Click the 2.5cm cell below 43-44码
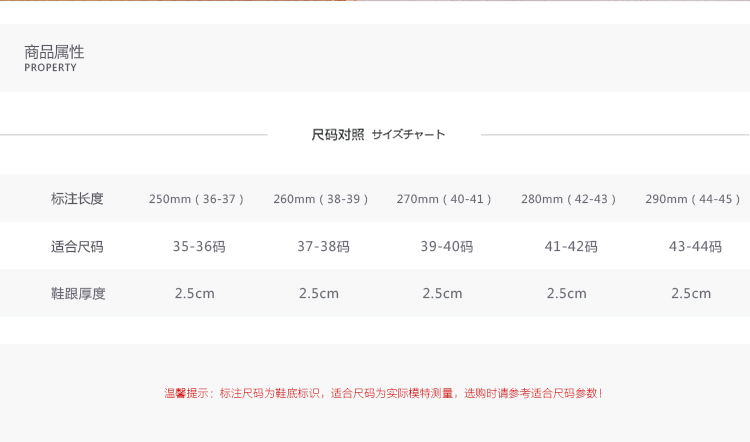Screen dimensions: 750x442 pyautogui.click(x=691, y=293)
